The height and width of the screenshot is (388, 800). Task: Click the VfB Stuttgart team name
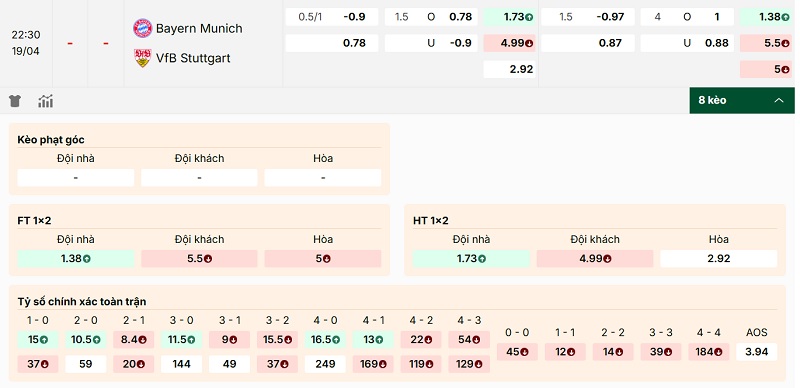pyautogui.click(x=193, y=58)
